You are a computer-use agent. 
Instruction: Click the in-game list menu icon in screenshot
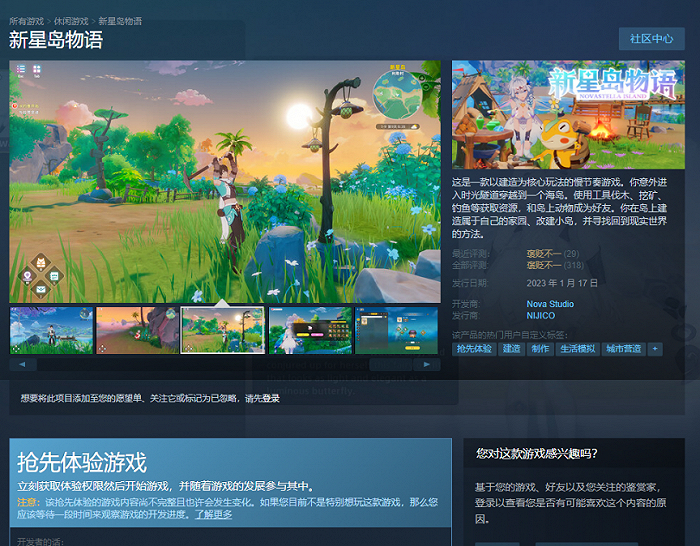pyautogui.click(x=21, y=69)
